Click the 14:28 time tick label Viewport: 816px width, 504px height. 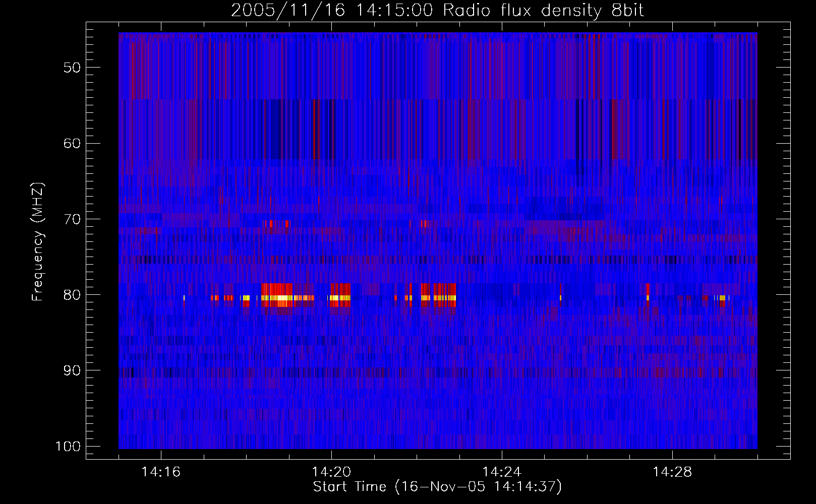672,472
